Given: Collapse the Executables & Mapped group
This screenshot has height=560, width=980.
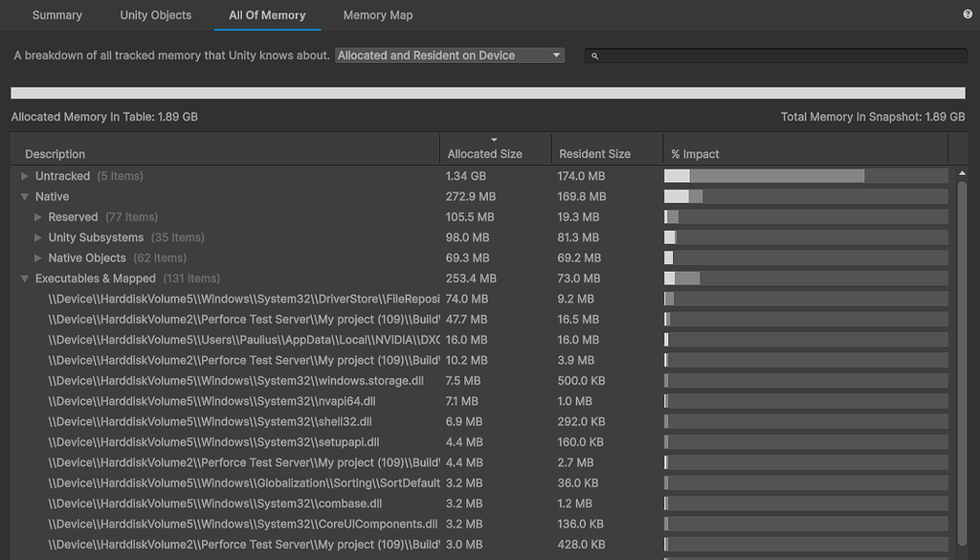Looking at the screenshot, I should 23,278.
